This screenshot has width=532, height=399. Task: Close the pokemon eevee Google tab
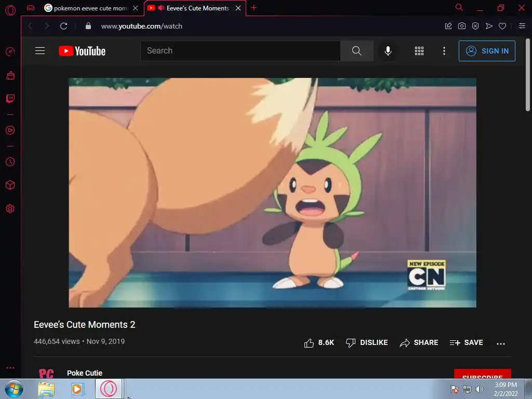136,8
